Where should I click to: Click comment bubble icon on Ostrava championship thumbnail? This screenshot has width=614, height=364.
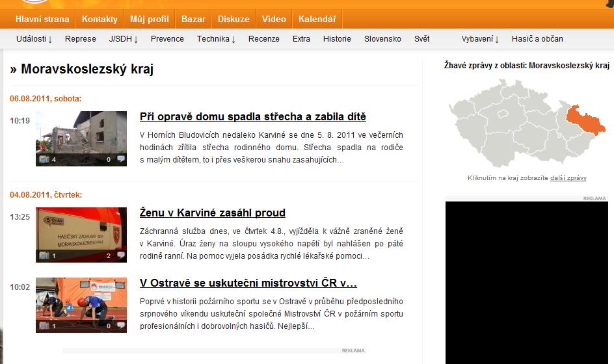120,326
